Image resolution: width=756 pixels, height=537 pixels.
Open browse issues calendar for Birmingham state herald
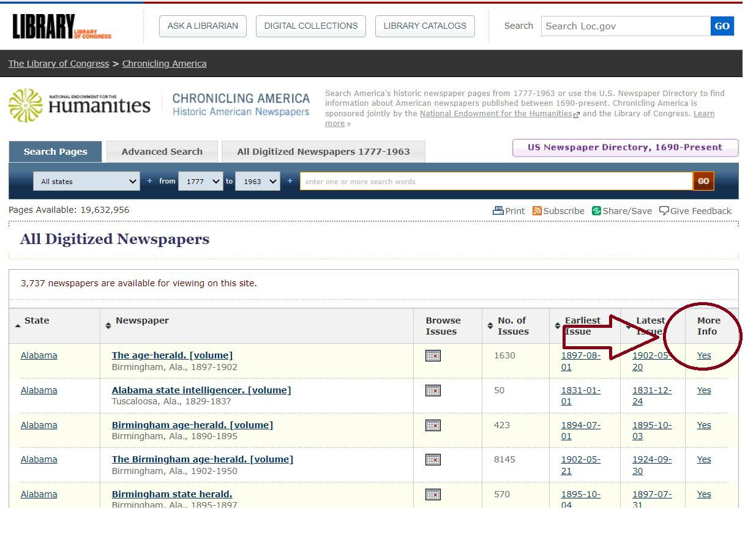tap(433, 494)
